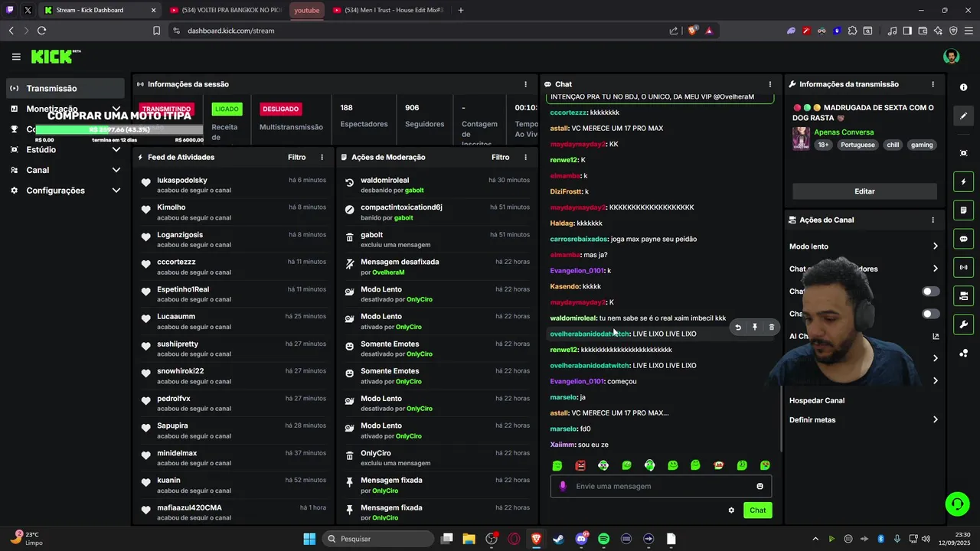Bookmark the page using the address bar bookmark icon
This screenshot has width=980, height=551.
[156, 31]
